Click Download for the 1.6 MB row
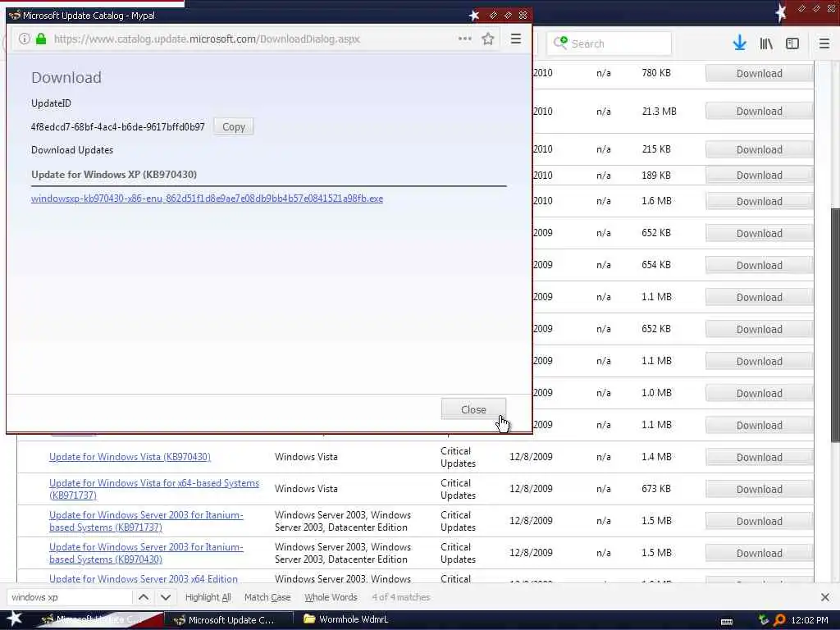The image size is (840, 630). (759, 202)
